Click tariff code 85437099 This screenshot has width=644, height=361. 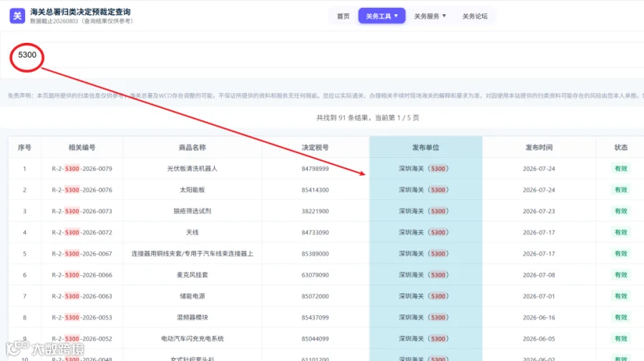(315, 317)
